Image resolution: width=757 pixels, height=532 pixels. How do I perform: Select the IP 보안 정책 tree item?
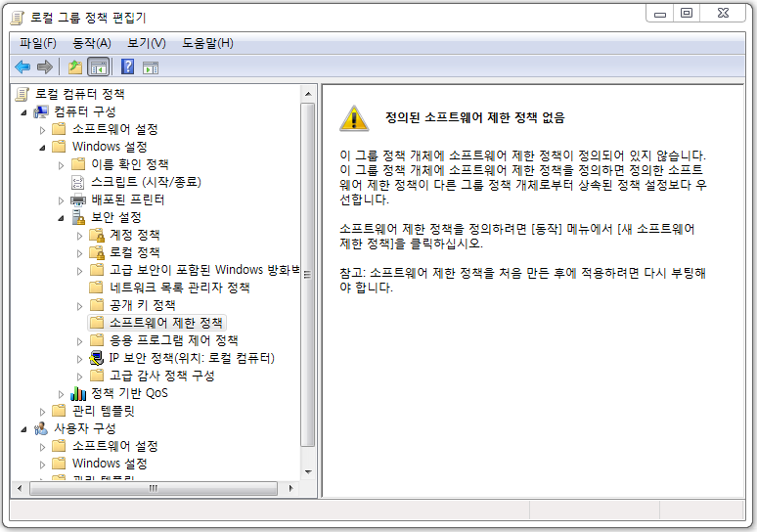[x=192, y=358]
